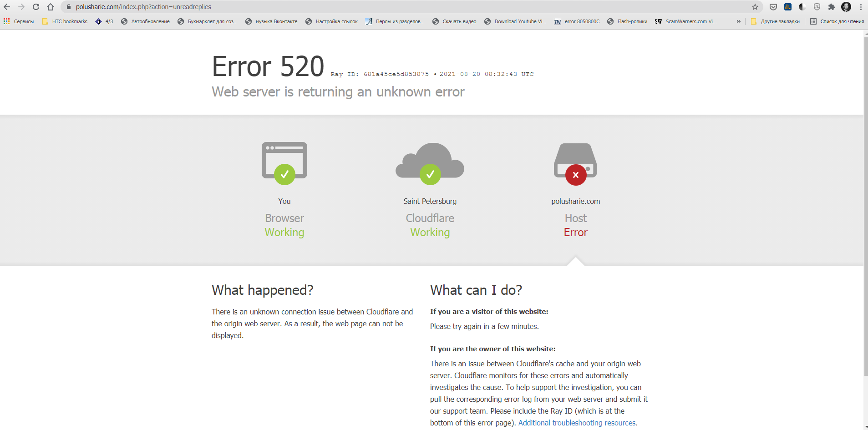Open the Перлы из разделов bookmark
The height and width of the screenshot is (430, 868).
click(395, 21)
